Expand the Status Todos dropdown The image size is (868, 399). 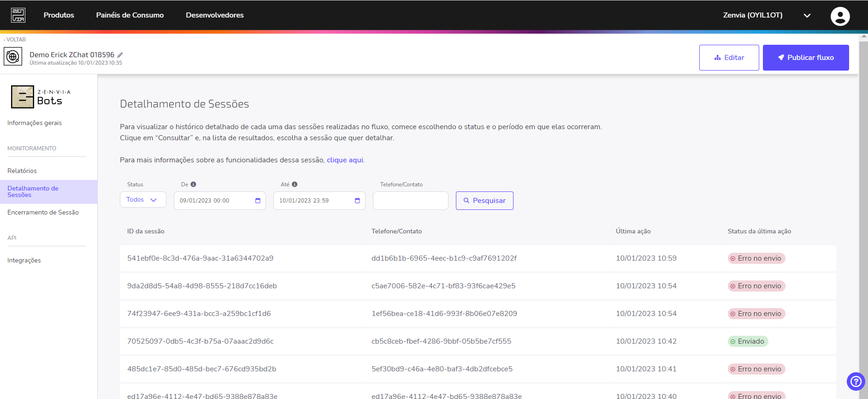[143, 200]
